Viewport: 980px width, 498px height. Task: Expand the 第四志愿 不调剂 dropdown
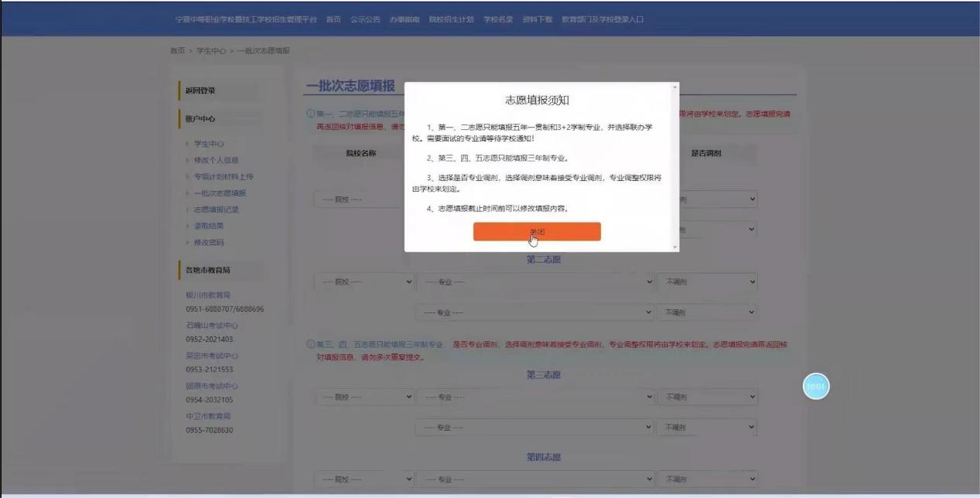[707, 479]
